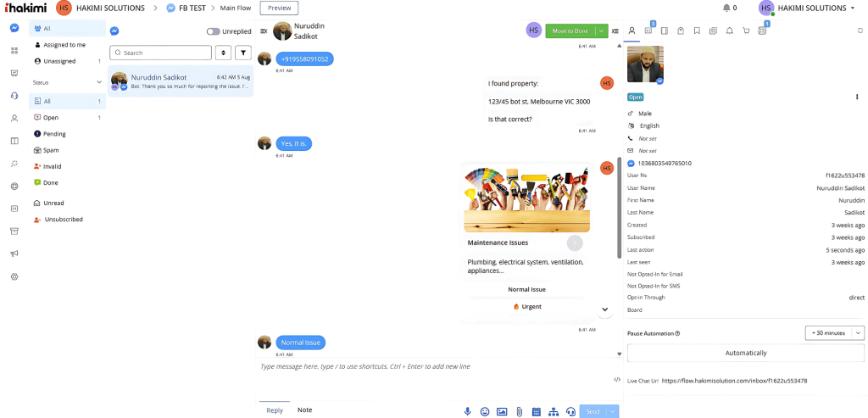Click the Automatically button

746,353
